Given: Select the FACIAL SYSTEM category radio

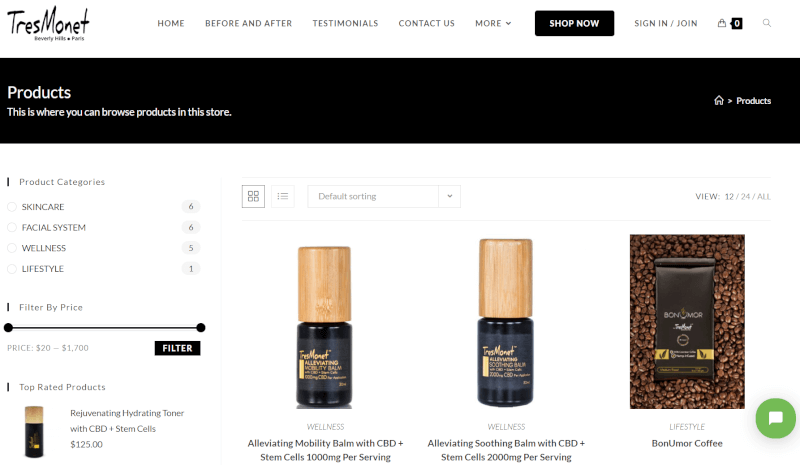Looking at the screenshot, I should [x=12, y=227].
